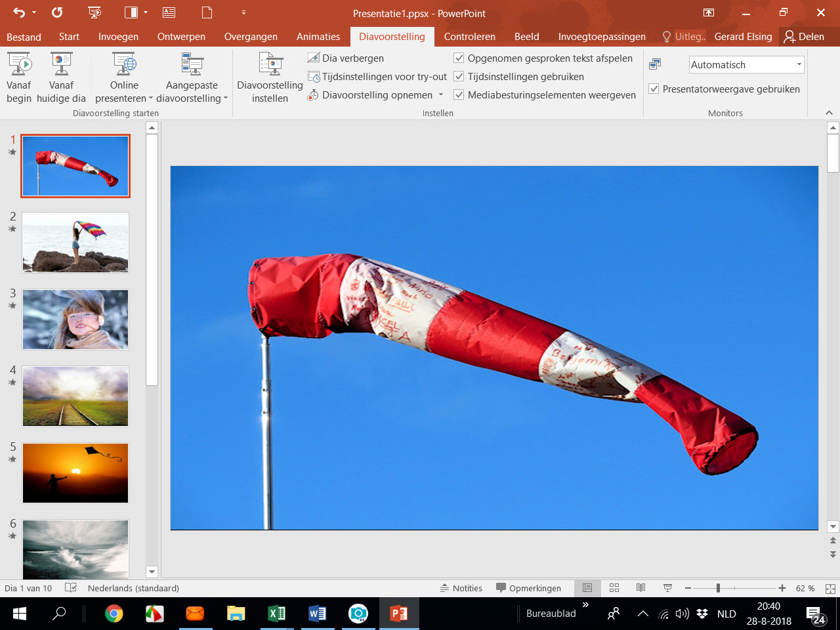The image size is (840, 630).
Task: Switch to slide sorter view in status bar
Action: tap(614, 588)
